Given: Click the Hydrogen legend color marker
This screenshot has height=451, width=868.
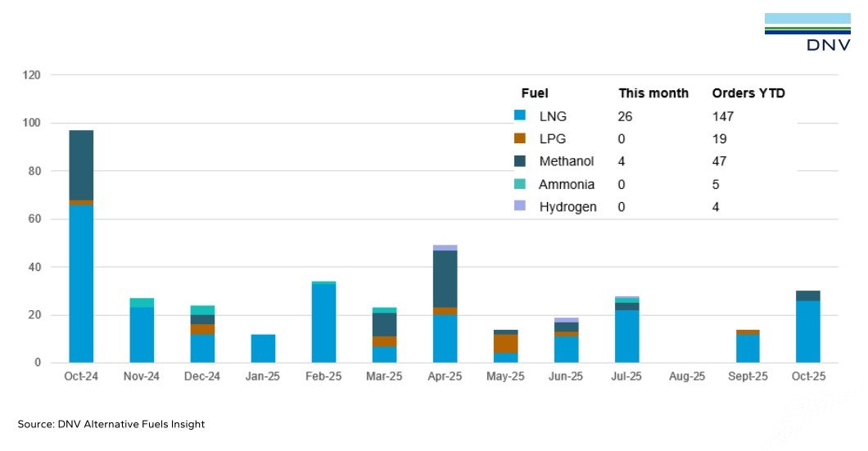Looking at the screenshot, I should click(x=519, y=206).
